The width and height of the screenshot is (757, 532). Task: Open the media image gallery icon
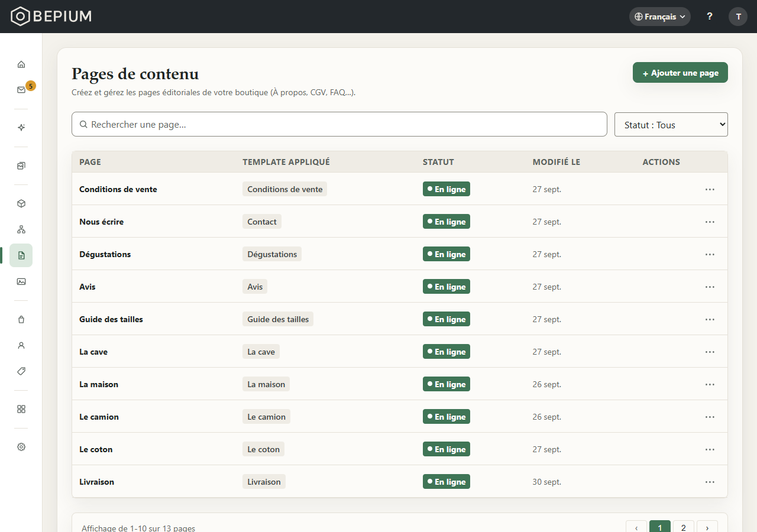21,281
